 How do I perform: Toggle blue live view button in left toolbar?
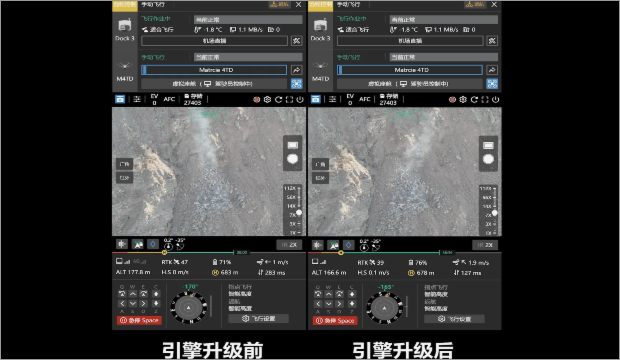120,99
